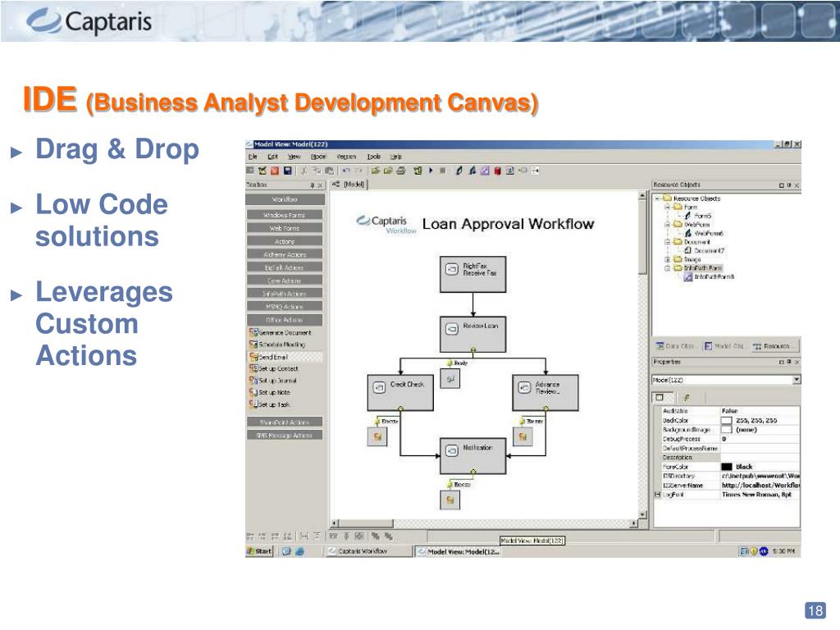The height and width of the screenshot is (630, 840).
Task: Pin the Toolbox panel with pushpin icon
Action: tap(312, 185)
